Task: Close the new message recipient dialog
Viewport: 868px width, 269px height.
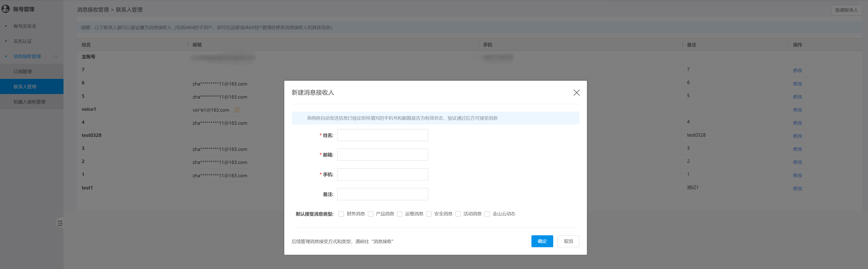Action: tap(576, 93)
